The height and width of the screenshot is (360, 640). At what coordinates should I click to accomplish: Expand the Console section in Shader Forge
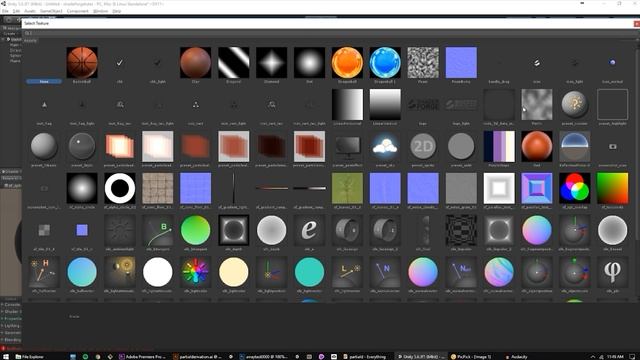(x=11, y=304)
